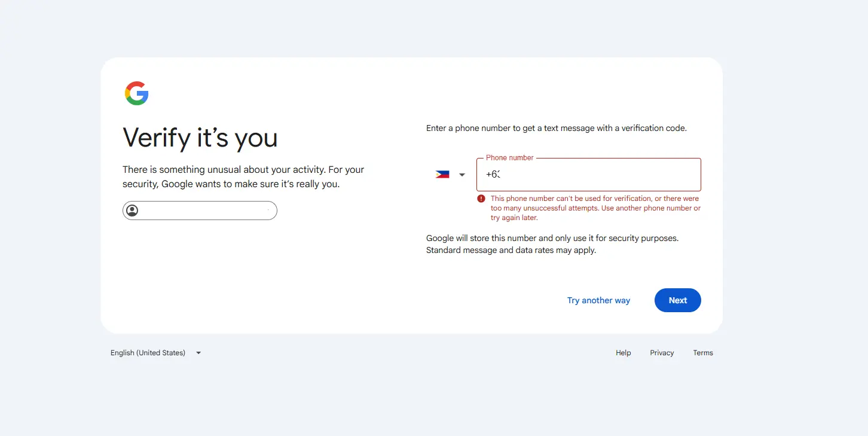Click the 'Verify it's you' heading
The image size is (868, 436).
pyautogui.click(x=200, y=138)
